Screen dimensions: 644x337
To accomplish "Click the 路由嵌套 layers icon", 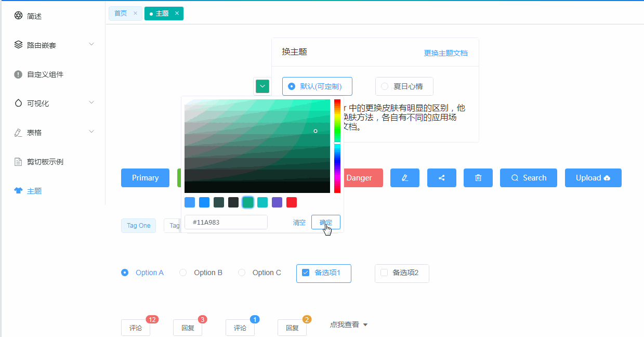I will pyautogui.click(x=18, y=45).
